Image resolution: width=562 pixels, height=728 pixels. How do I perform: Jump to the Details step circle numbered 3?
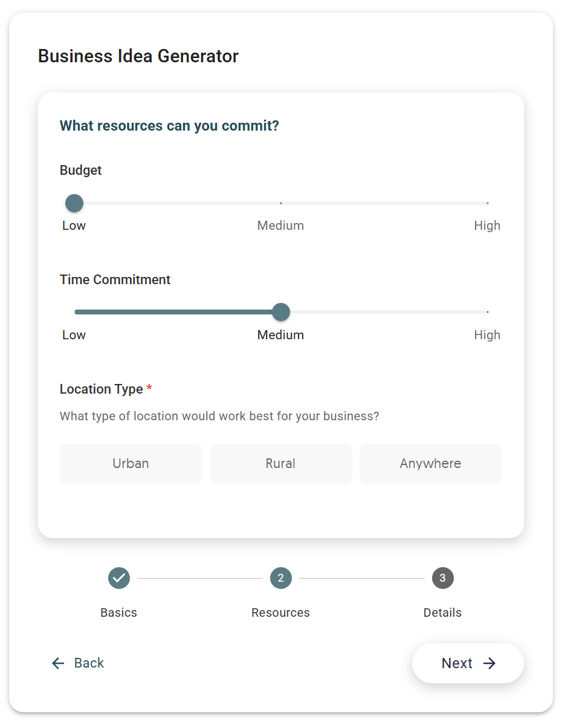[443, 578]
